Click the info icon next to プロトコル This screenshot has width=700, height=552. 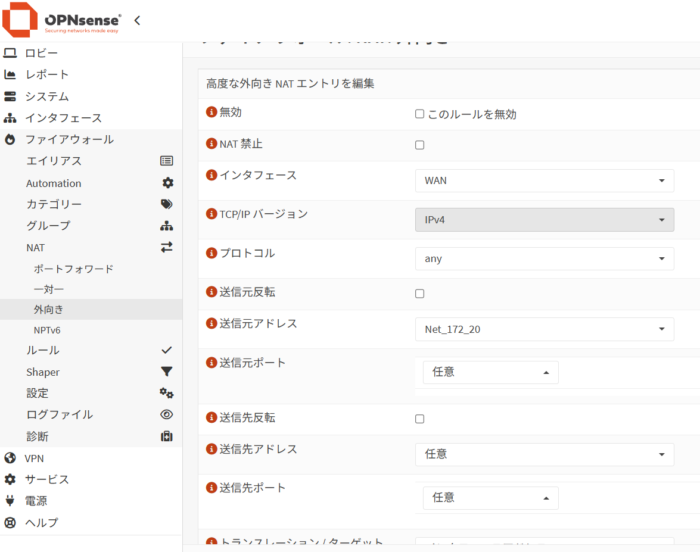click(x=211, y=254)
